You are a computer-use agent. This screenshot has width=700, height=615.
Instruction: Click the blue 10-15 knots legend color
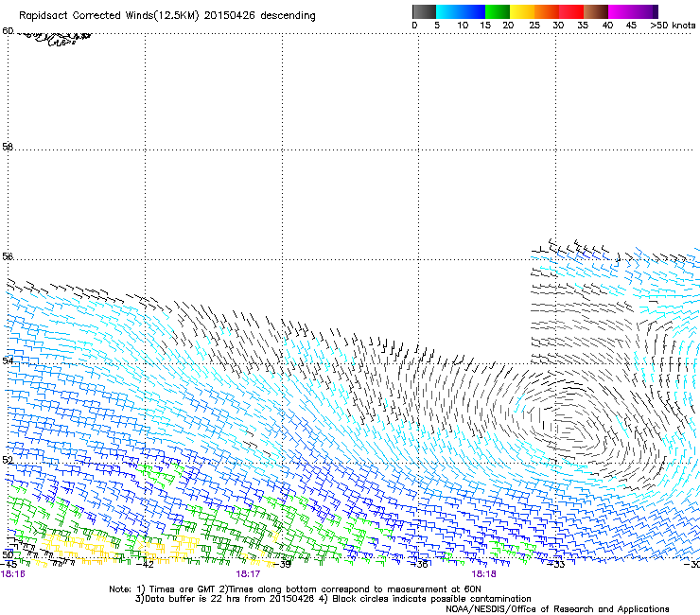(x=473, y=11)
